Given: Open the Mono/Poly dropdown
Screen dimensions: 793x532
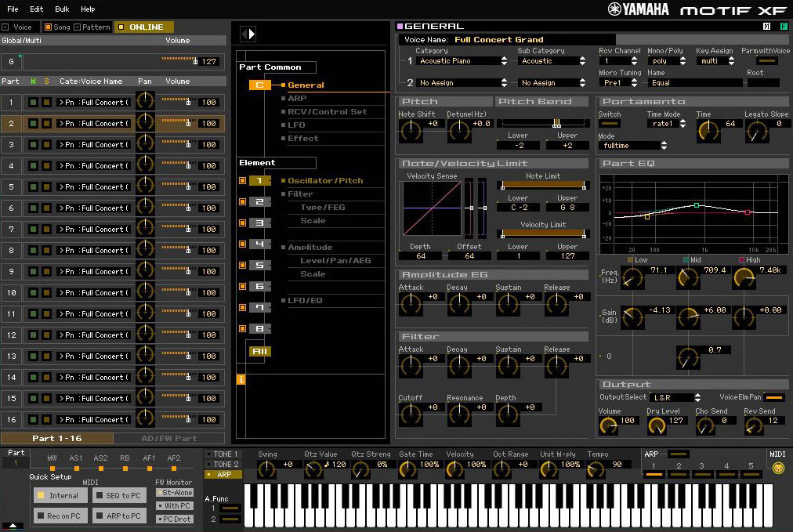Looking at the screenshot, I should coord(665,61).
